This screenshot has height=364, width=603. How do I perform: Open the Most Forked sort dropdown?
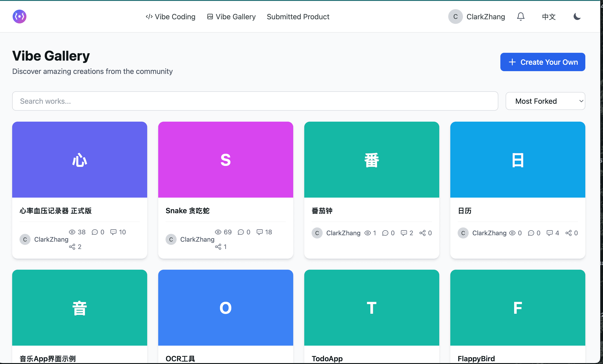coord(545,101)
